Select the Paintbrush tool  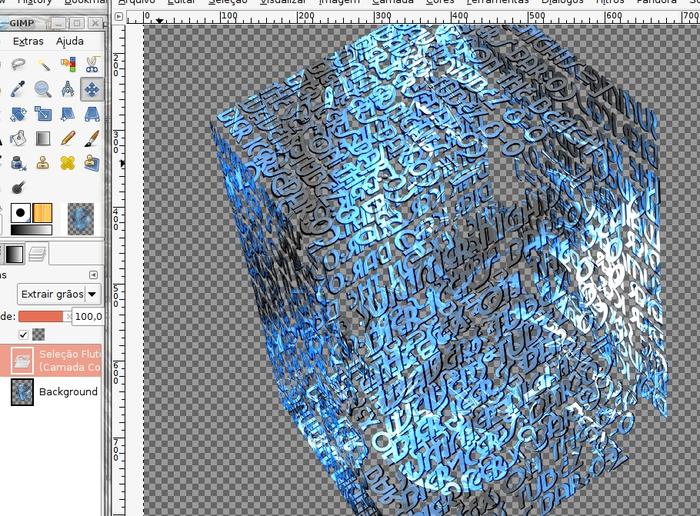tap(92, 138)
